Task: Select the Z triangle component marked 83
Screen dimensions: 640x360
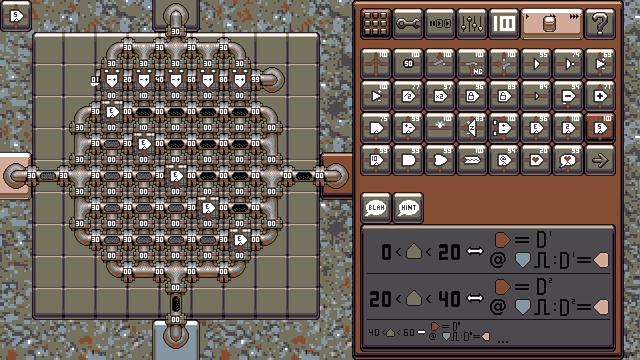Action: [x=472, y=127]
